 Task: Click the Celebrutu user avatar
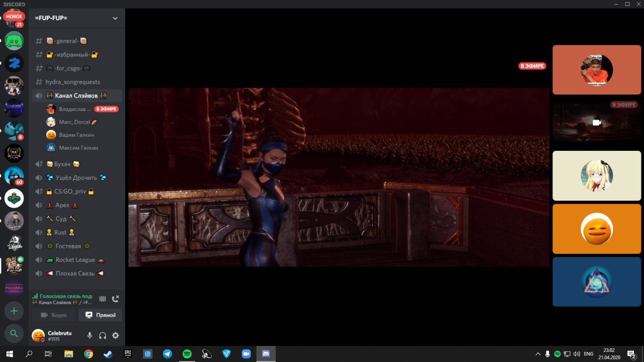click(x=38, y=336)
